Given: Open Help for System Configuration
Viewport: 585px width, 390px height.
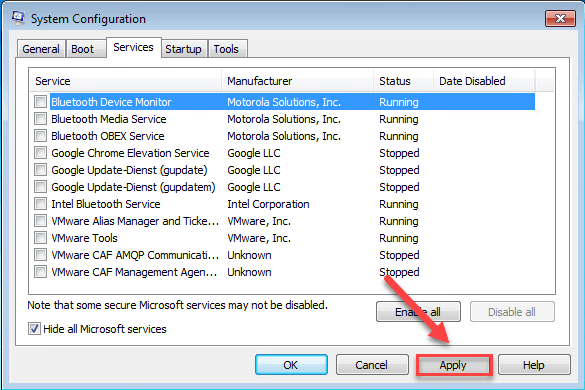Looking at the screenshot, I should point(534,365).
